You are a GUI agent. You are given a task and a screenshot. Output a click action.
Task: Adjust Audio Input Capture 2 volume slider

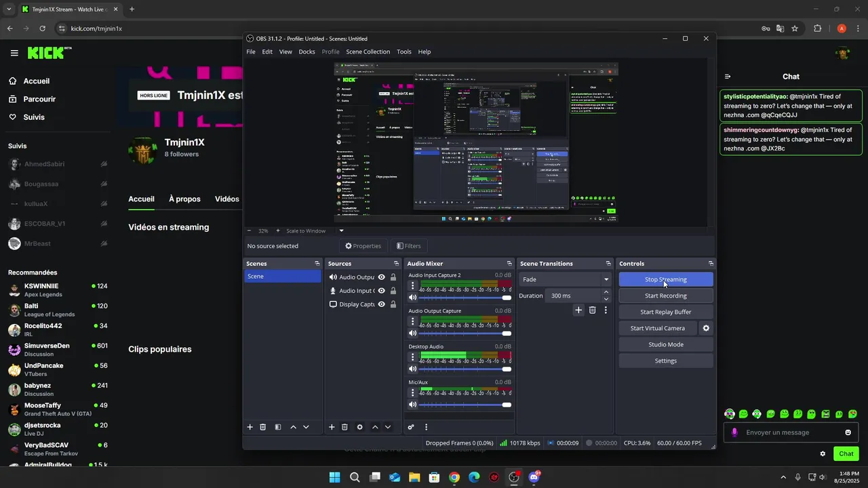[x=465, y=298]
